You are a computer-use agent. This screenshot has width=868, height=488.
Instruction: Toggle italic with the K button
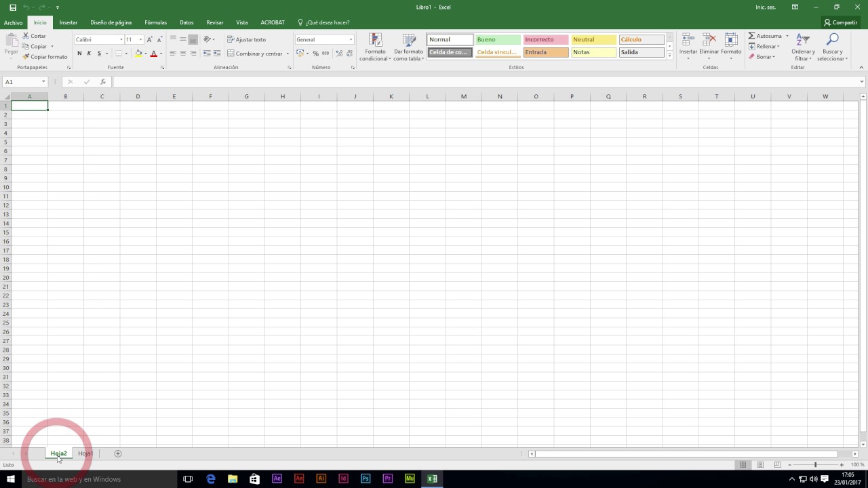click(x=89, y=54)
